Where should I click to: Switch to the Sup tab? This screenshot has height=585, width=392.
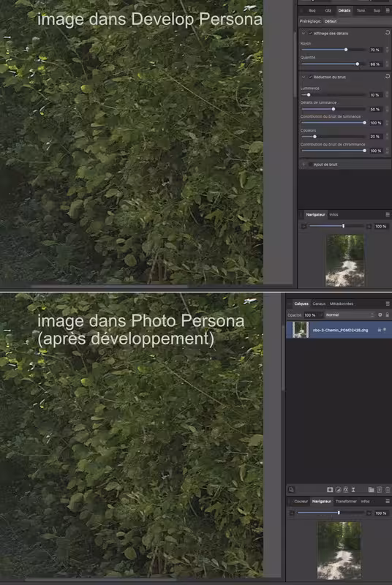pyautogui.click(x=377, y=10)
